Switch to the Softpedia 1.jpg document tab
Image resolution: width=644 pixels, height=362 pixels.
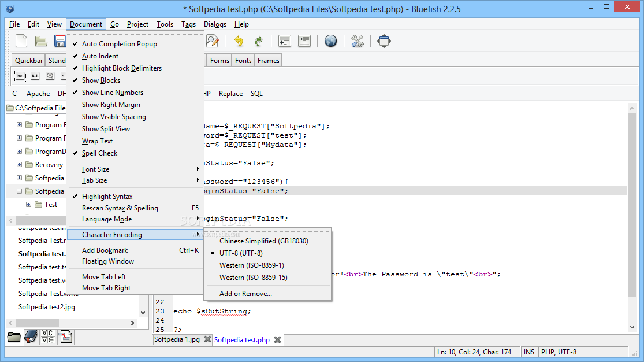pyautogui.click(x=177, y=339)
